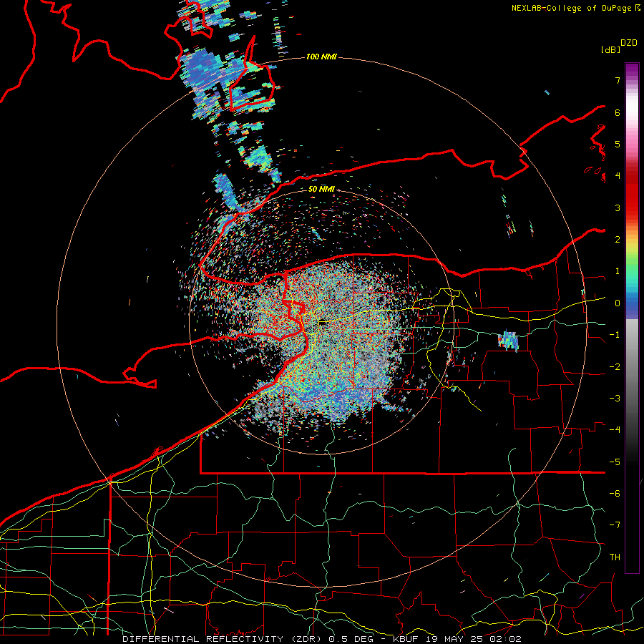This screenshot has height=644, width=644.
Task: Click the 0 value on color scale
Action: [618, 303]
